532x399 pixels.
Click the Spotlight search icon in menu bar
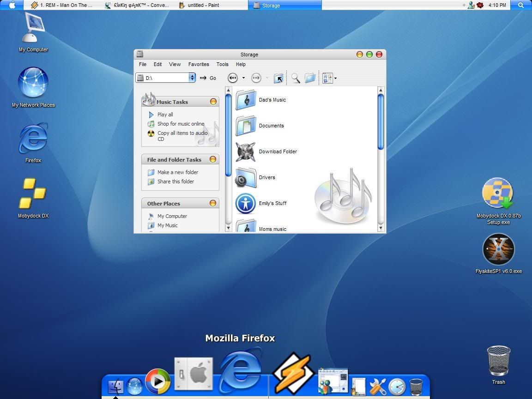pyautogui.click(x=521, y=5)
